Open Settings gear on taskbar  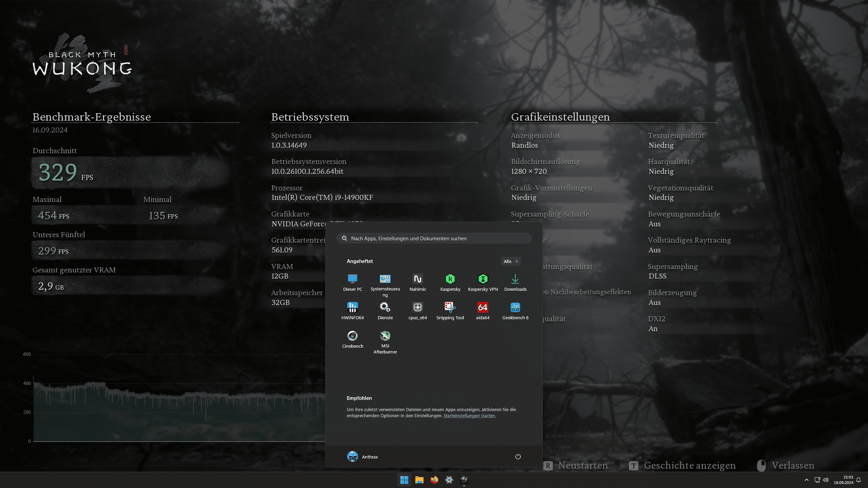pyautogui.click(x=449, y=480)
